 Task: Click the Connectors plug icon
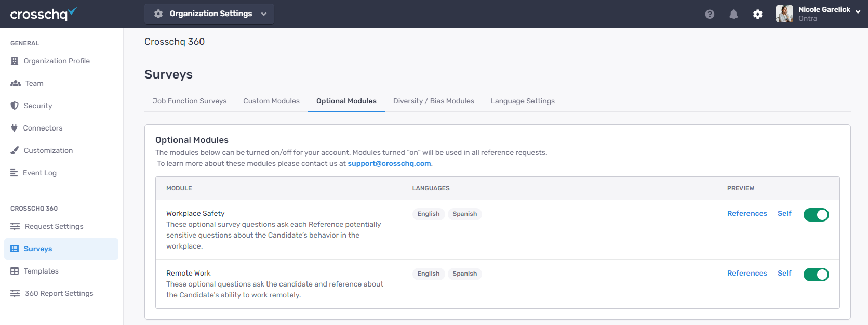(14, 128)
